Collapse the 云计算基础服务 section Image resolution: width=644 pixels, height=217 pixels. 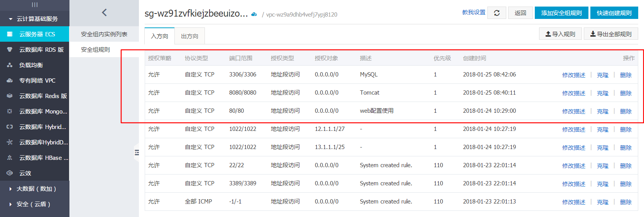coord(10,19)
